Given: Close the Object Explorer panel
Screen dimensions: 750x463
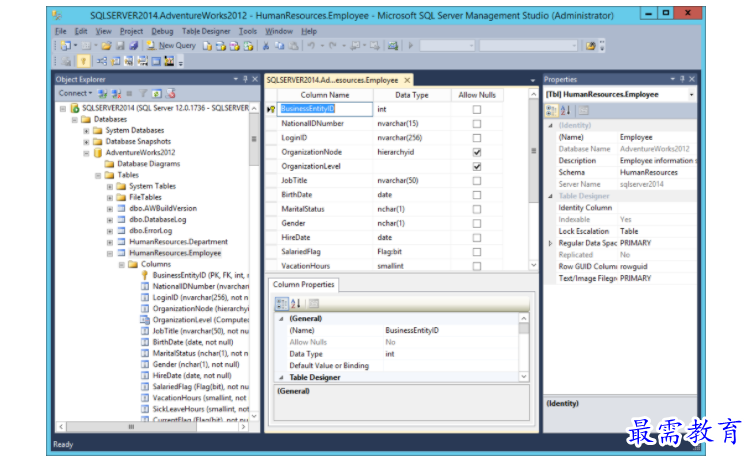Looking at the screenshot, I should tap(255, 79).
